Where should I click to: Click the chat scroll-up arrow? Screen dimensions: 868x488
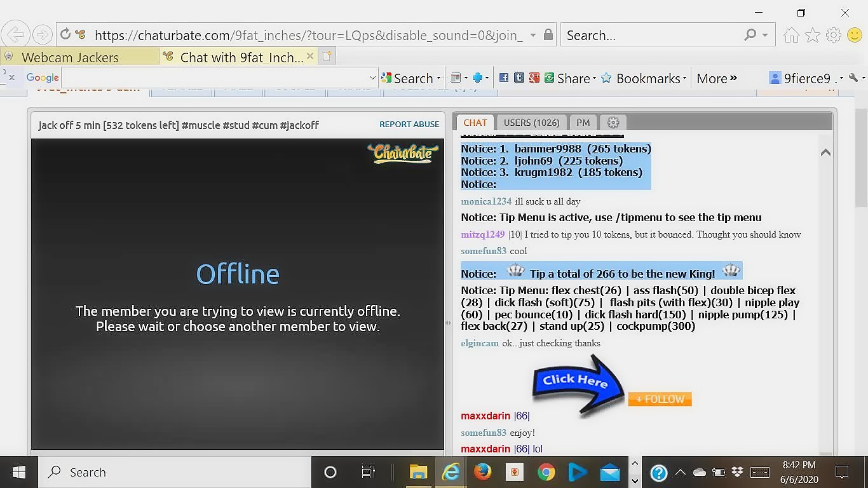[825, 152]
